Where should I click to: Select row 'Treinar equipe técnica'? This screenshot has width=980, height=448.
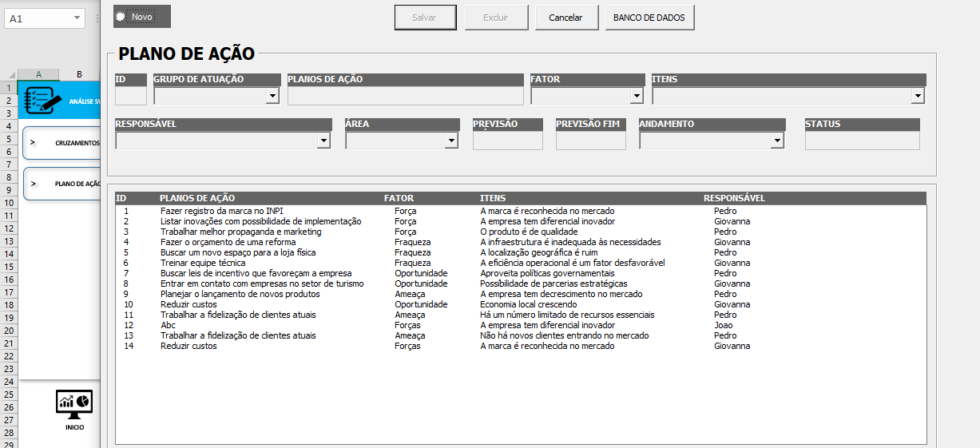[x=521, y=263]
